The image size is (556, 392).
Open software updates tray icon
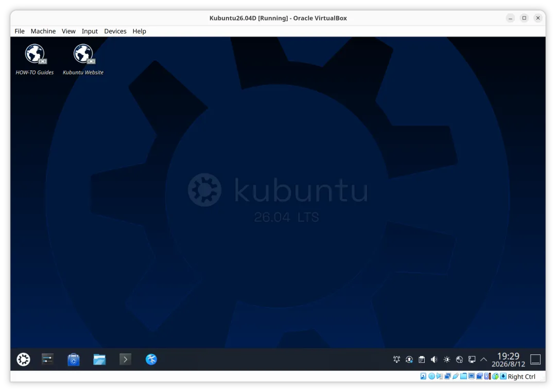tap(409, 360)
